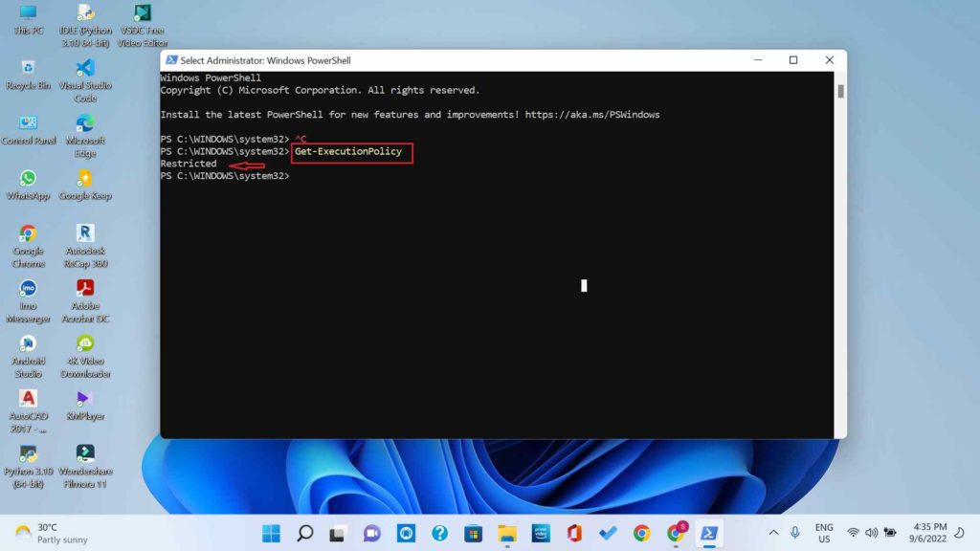Click the microphone tray icon

click(795, 533)
